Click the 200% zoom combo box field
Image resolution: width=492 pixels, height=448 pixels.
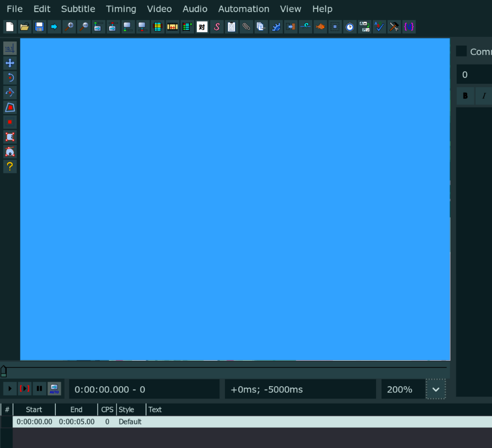pos(403,389)
